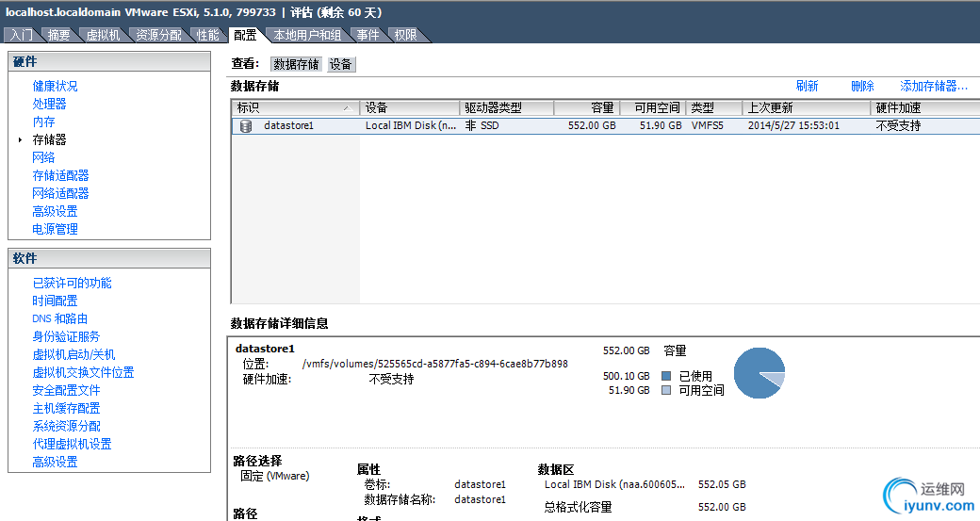Open the 本地用户和组 tab

pos(307,35)
